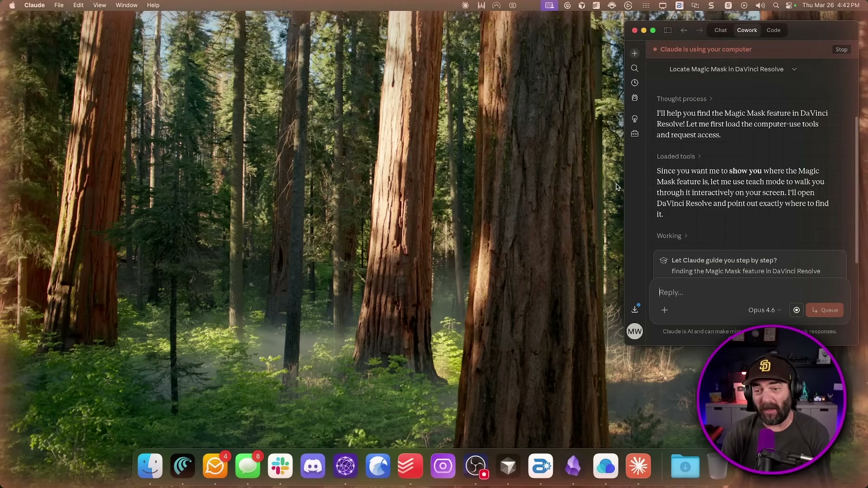Click the download updates icon
Screen dimensions: 868x488
635,310
